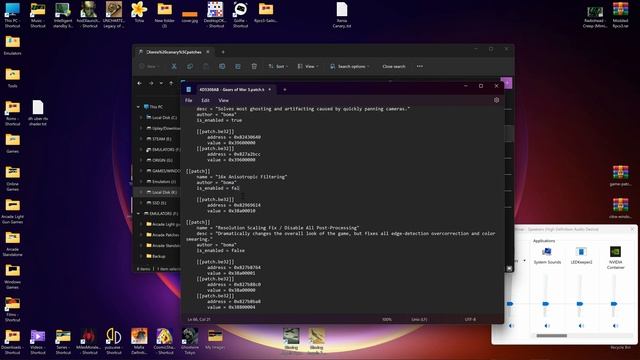
Task: Click the Delete trash icon in File Explorer
Action: [254, 67]
